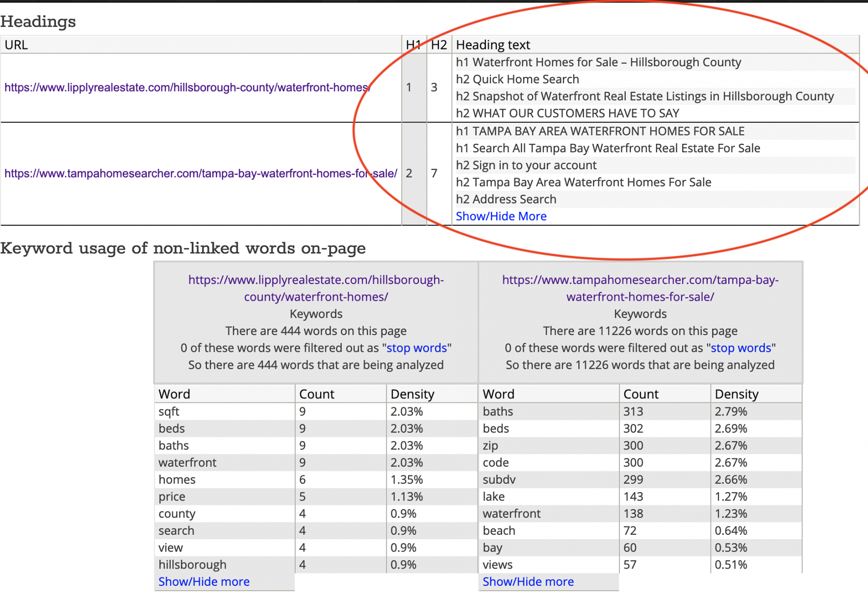Viewport: 868px width, 601px height.
Task: Expand Show/Hide more under right keyword table
Action: [528, 582]
